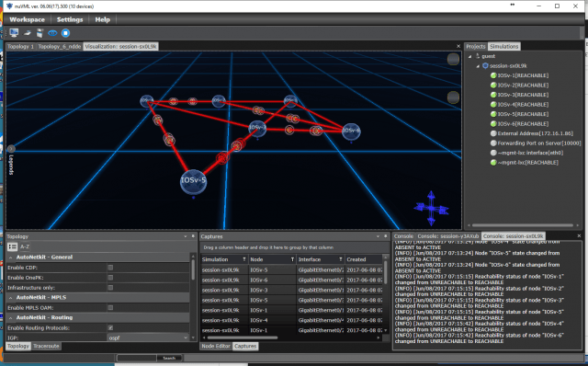Screen dimensions: 588x366
Task: Click the Created column header
Action: [x=364, y=259]
